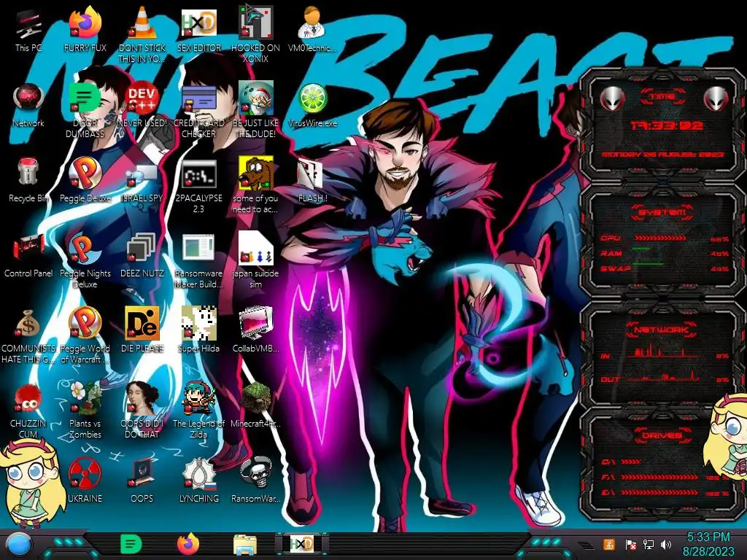Click the NETWORK widget header
This screenshot has height=560, width=747.
662,329
